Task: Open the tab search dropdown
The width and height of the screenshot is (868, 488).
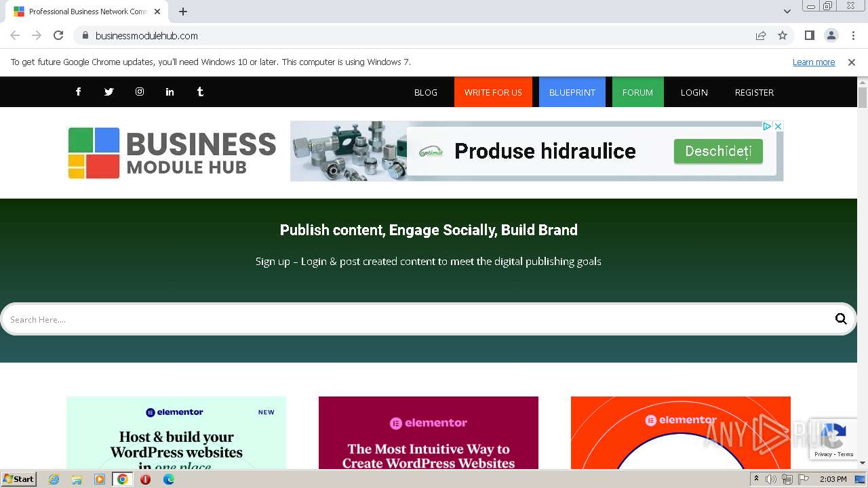Action: [787, 12]
